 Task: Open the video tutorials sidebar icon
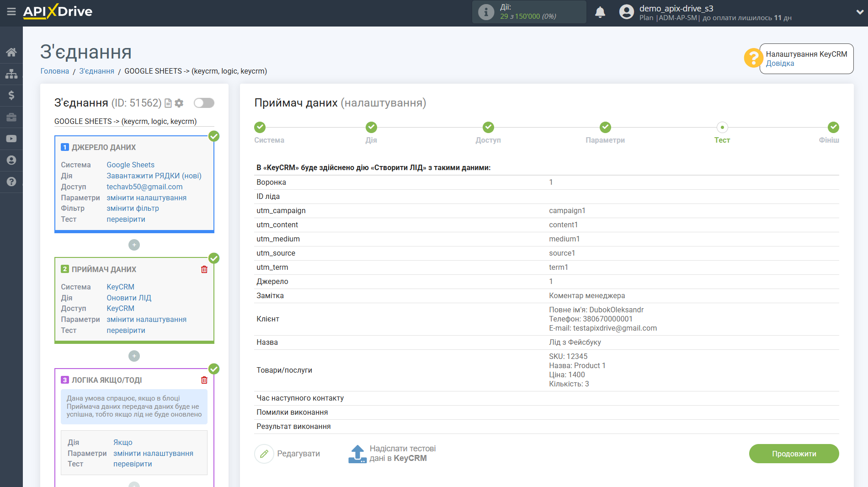(x=11, y=139)
